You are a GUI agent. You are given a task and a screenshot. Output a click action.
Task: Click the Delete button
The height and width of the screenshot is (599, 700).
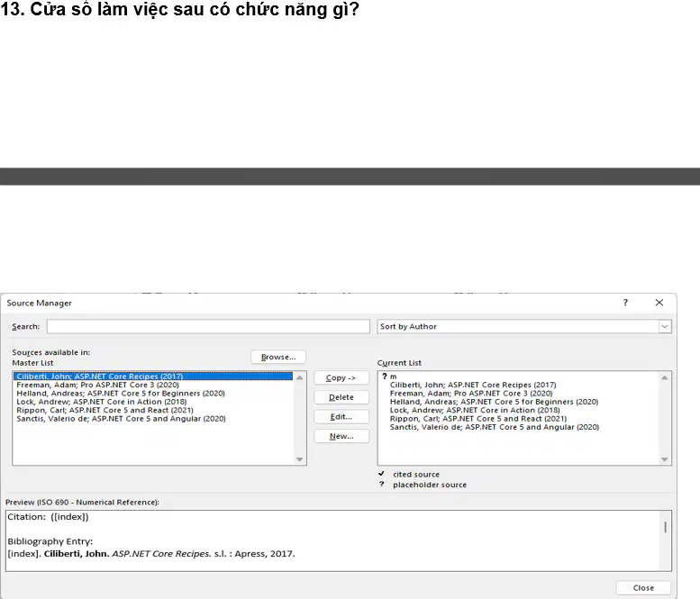coord(341,397)
